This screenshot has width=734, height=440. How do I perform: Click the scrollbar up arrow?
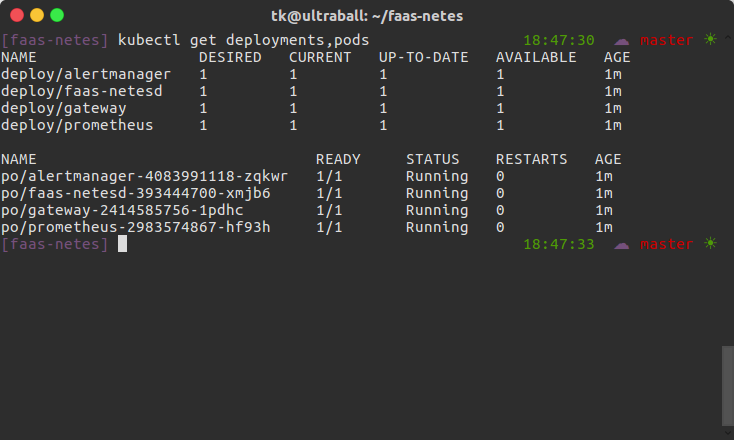pyautogui.click(x=727, y=37)
